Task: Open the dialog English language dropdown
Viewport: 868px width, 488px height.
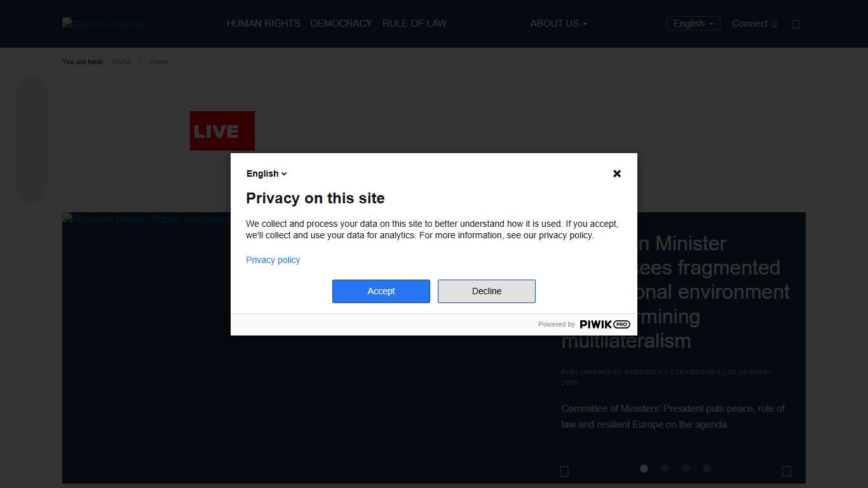Action: [x=267, y=173]
